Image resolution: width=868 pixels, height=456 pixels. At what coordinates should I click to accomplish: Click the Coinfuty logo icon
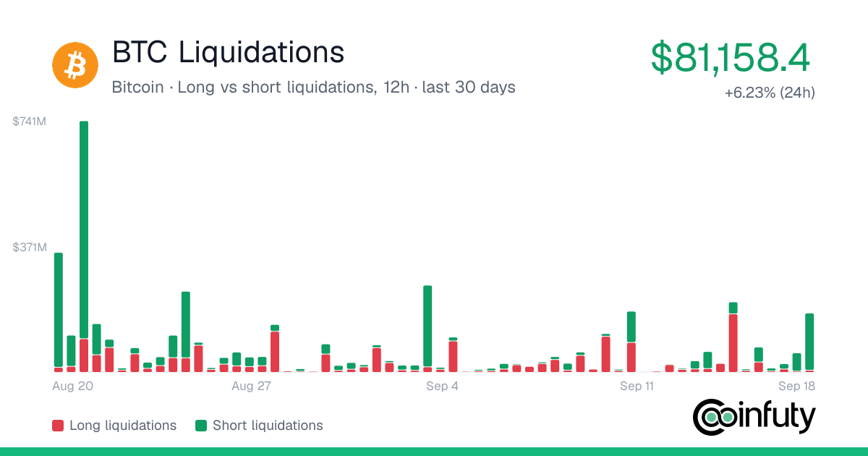(x=754, y=417)
